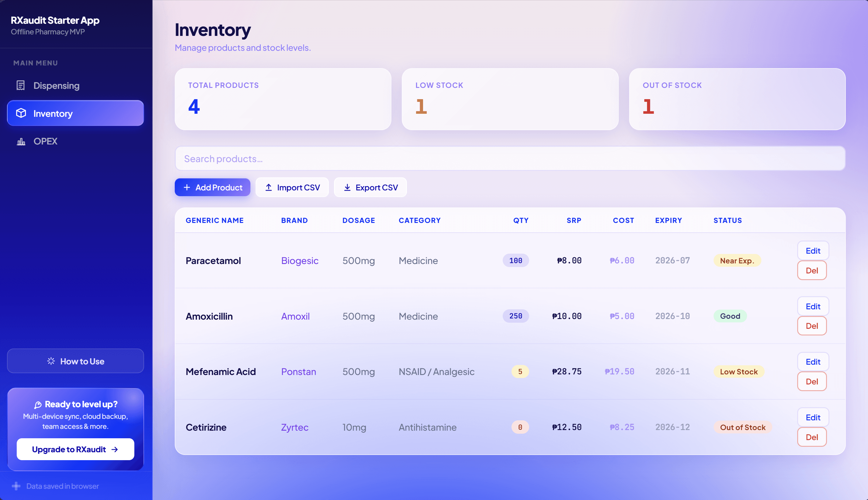Click the BRAND column header

tap(294, 220)
